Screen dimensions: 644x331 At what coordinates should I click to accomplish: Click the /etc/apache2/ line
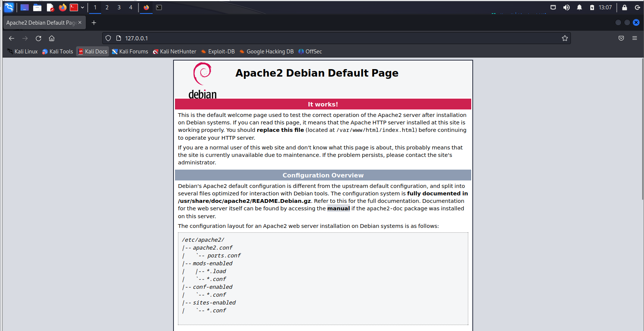click(x=203, y=240)
